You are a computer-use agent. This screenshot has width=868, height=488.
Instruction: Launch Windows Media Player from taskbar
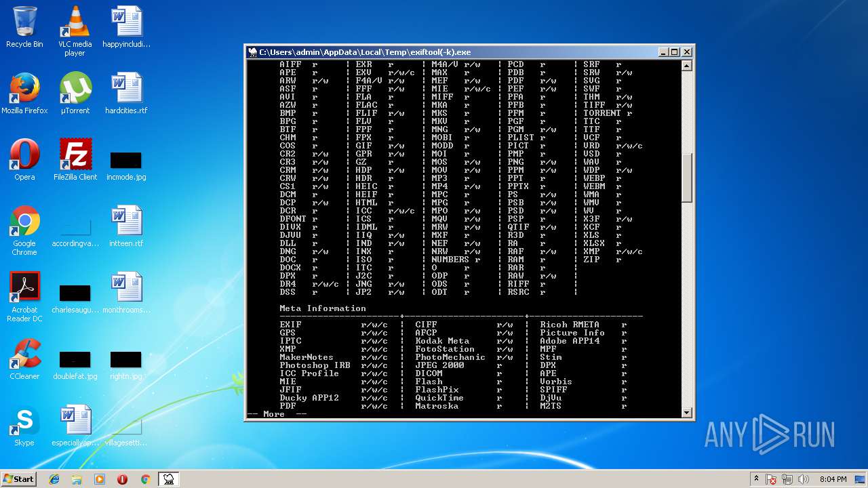click(x=100, y=479)
